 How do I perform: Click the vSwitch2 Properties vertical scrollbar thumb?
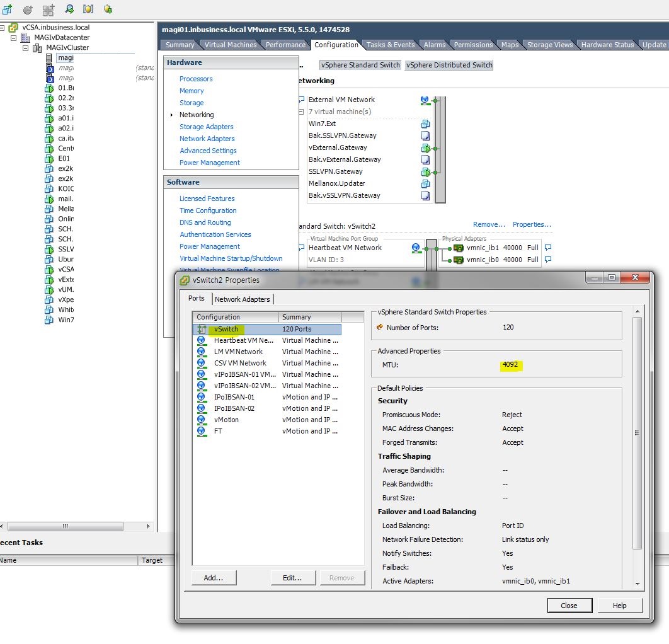pos(638,433)
